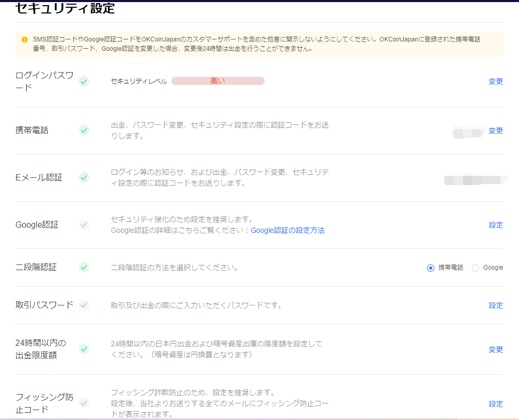Click green check icon beside 24時間以内の出金限度額
The image size is (519, 420).
(84, 349)
